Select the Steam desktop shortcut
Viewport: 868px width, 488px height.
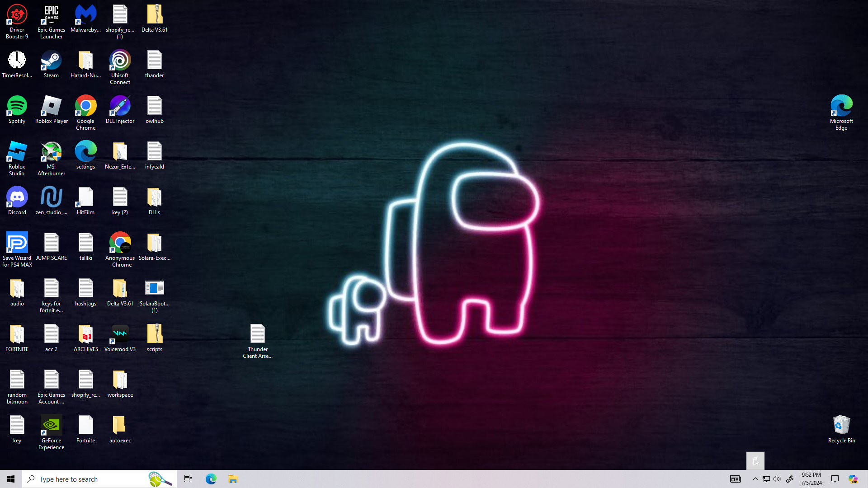(x=51, y=61)
